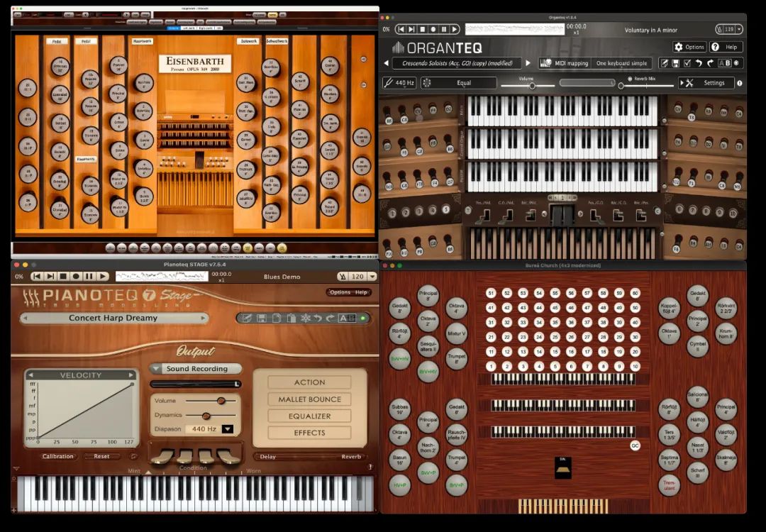Click the snowflake freeze icon in Pianoteq
Screen dimensions: 766x532
tap(305, 318)
